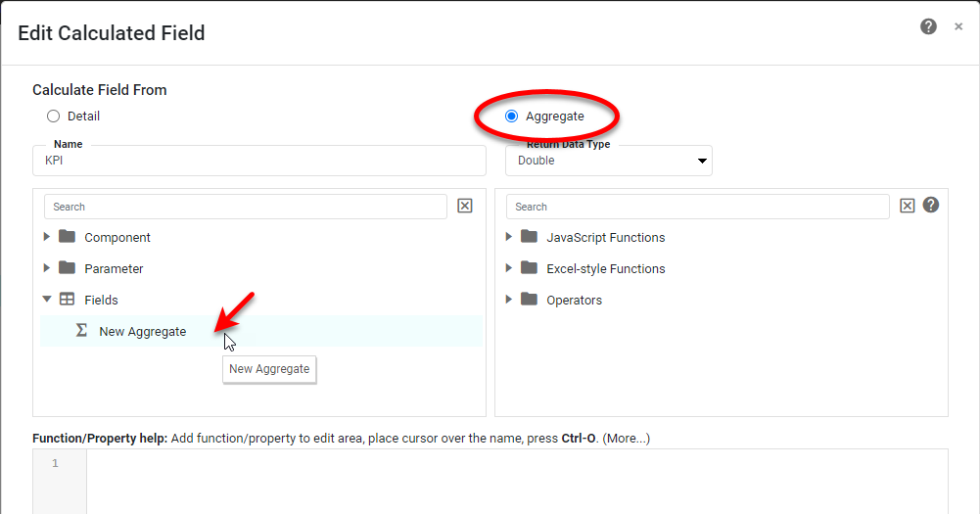
Task: Open the Return Data Type dropdown
Action: 609,161
